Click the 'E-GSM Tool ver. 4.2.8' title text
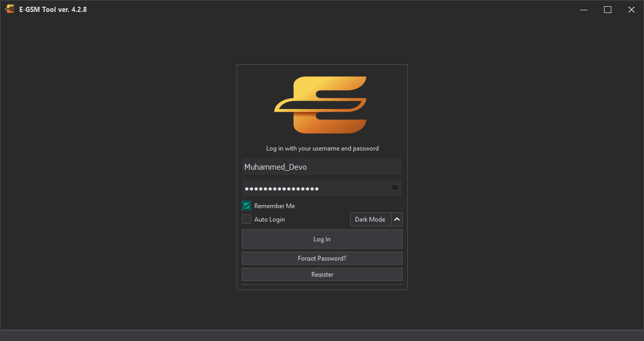The width and height of the screenshot is (644, 341). coord(53,9)
